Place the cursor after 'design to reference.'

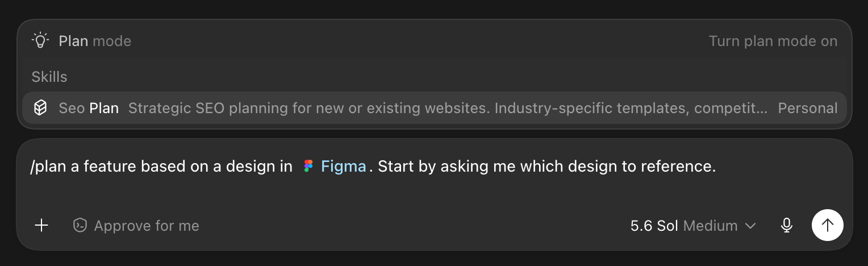coord(717,167)
